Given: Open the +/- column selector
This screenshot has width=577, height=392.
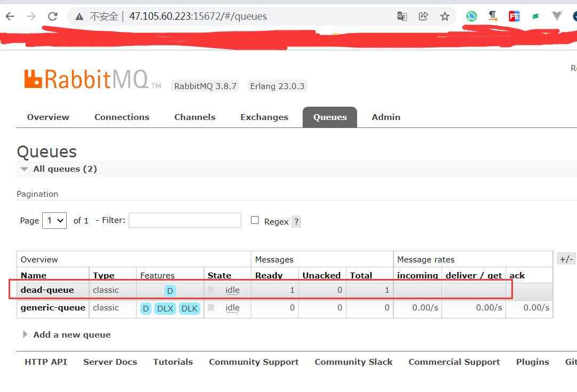Looking at the screenshot, I should coord(566,258).
